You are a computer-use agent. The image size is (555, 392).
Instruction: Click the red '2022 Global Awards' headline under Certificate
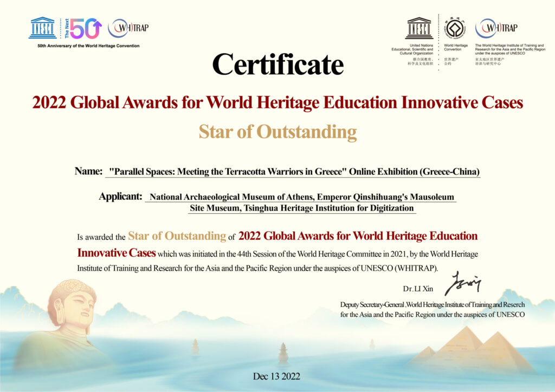278,102
